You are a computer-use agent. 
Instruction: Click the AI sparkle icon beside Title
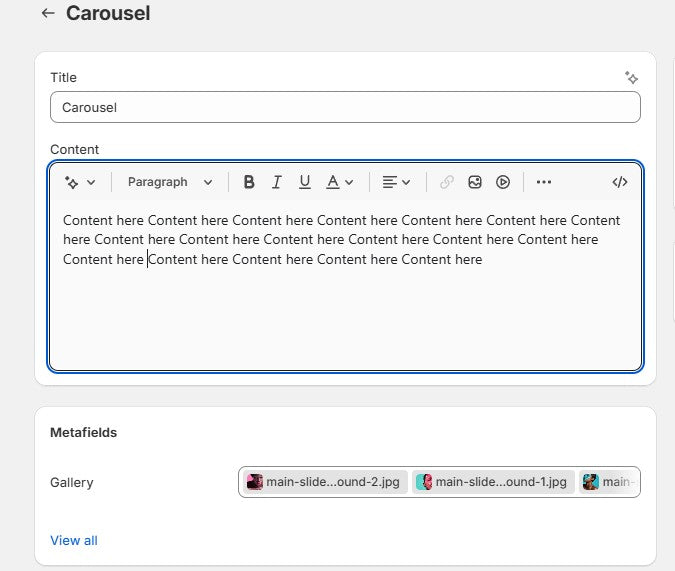point(631,78)
